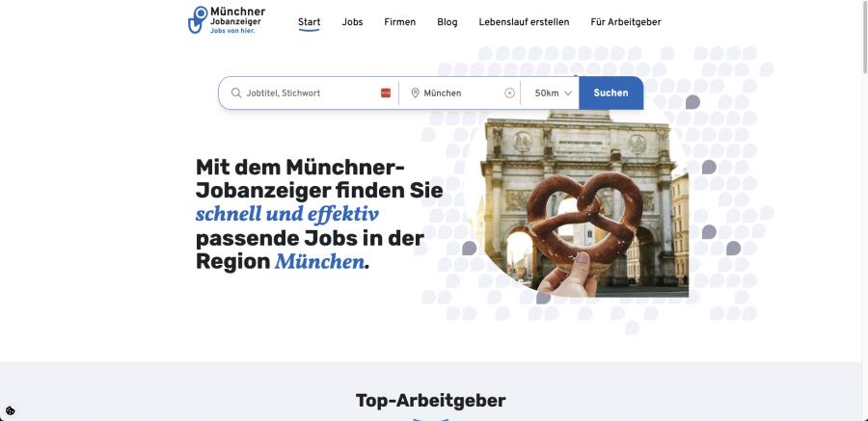Expand the 50km radius dropdown
The image size is (868, 421).
(x=553, y=92)
